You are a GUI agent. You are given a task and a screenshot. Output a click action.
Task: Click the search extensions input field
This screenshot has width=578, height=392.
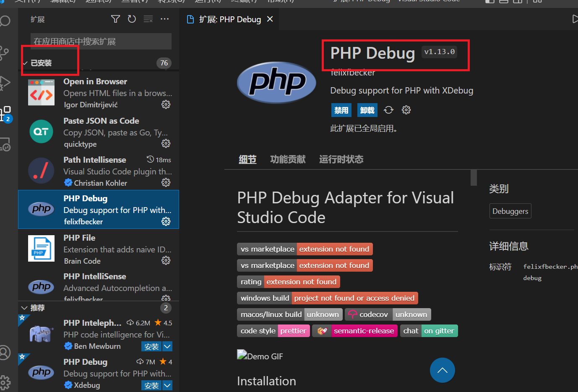(101, 41)
